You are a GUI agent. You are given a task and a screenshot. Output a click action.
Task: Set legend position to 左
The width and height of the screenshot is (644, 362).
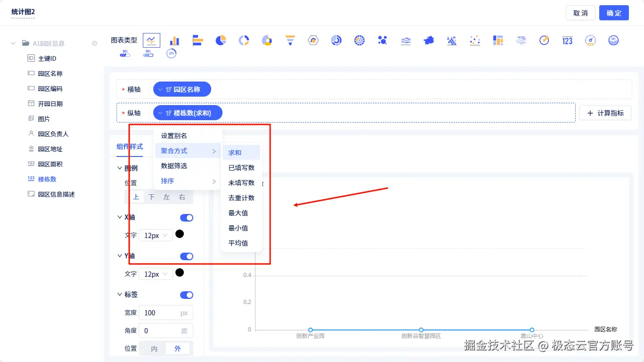(166, 197)
